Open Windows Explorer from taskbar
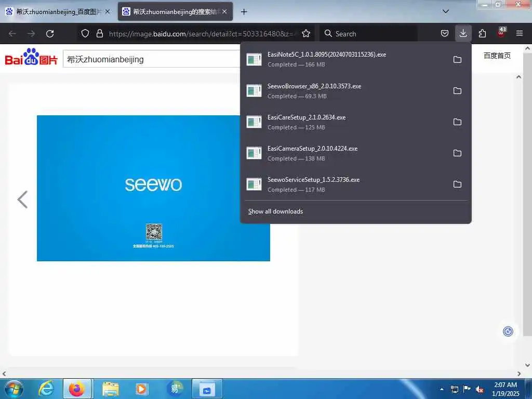Viewport: 532px width, 399px height. pyautogui.click(x=111, y=389)
